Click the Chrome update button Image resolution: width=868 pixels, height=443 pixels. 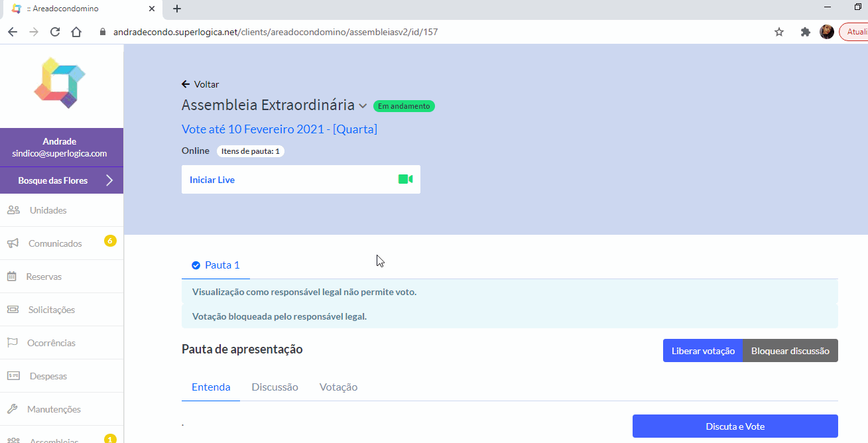click(854, 32)
